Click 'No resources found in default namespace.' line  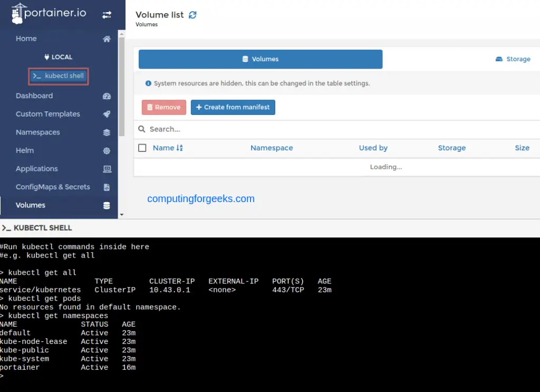90,307
